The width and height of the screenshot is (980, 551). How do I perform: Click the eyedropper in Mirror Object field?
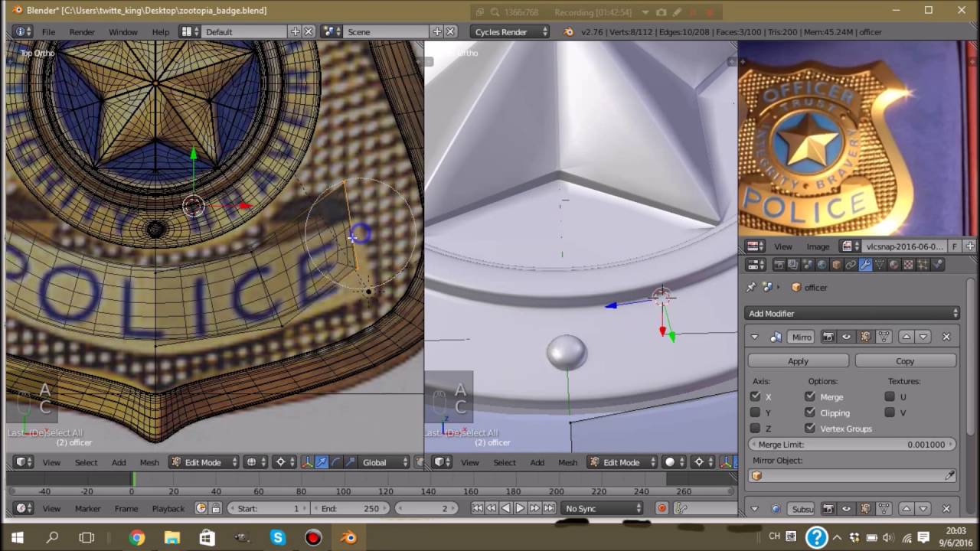949,475
